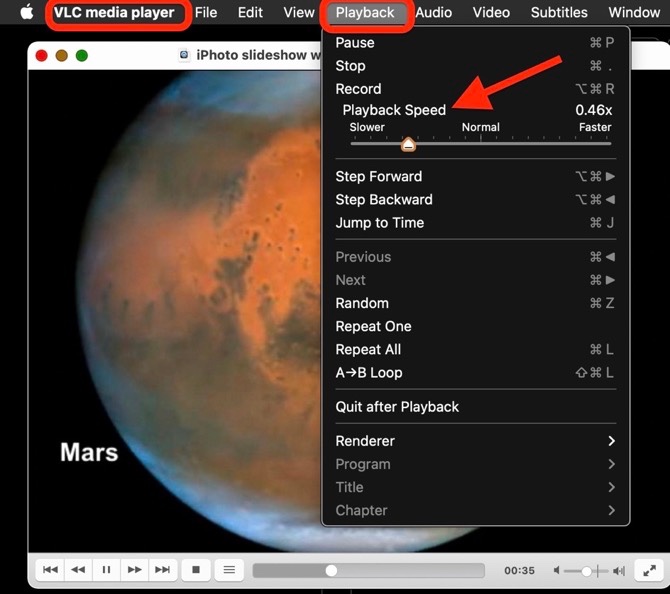670x594 pixels.
Task: Open the Audio menu
Action: pos(434,12)
